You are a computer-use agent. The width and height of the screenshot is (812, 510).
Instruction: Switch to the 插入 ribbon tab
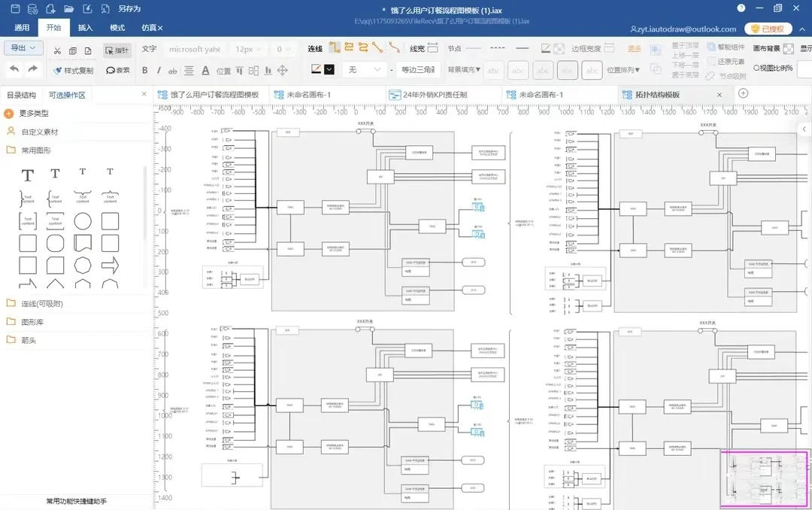click(x=85, y=28)
